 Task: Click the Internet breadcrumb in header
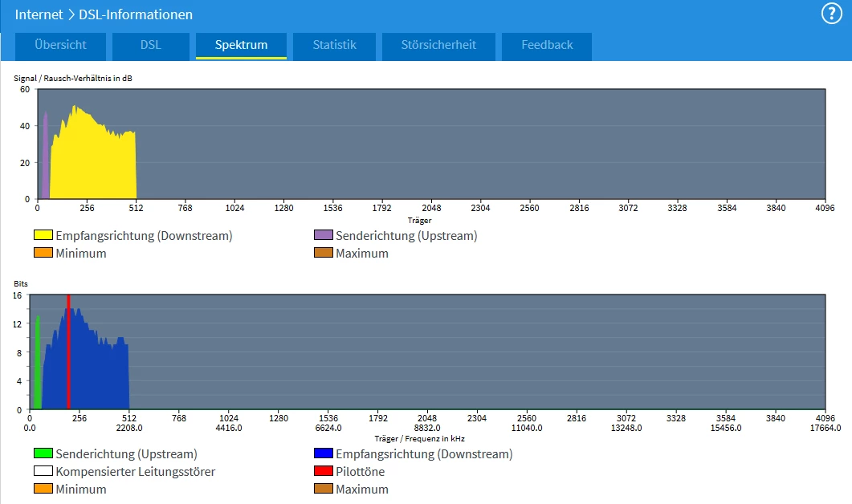[39, 14]
